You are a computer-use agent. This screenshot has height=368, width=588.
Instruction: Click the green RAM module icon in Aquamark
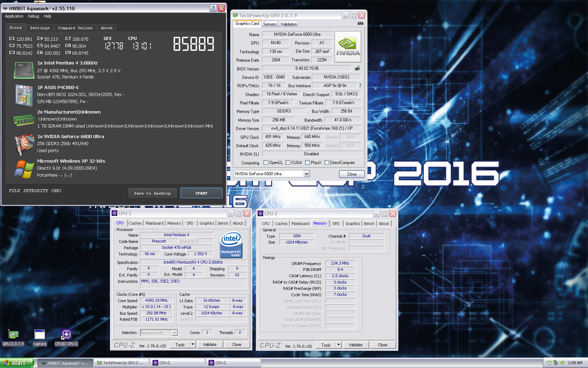coord(24,120)
